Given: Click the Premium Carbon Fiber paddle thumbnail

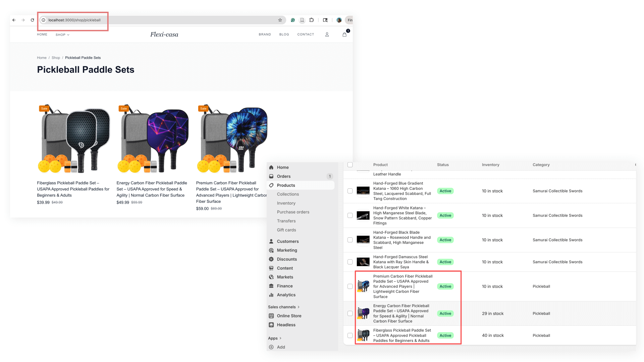Looking at the screenshot, I should tap(363, 286).
